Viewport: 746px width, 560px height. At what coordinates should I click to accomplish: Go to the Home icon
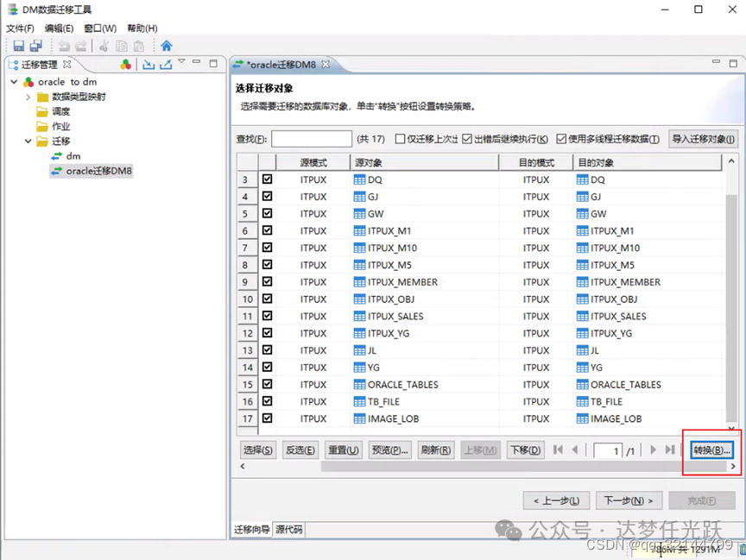(166, 46)
